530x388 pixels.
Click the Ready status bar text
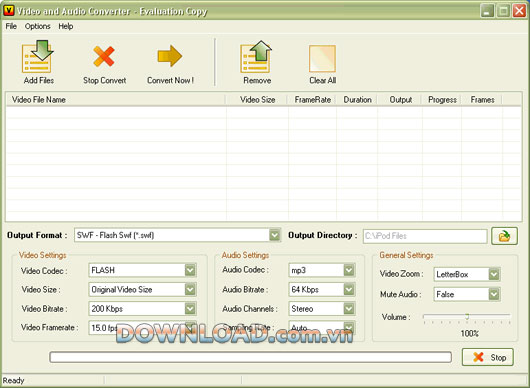(x=14, y=381)
